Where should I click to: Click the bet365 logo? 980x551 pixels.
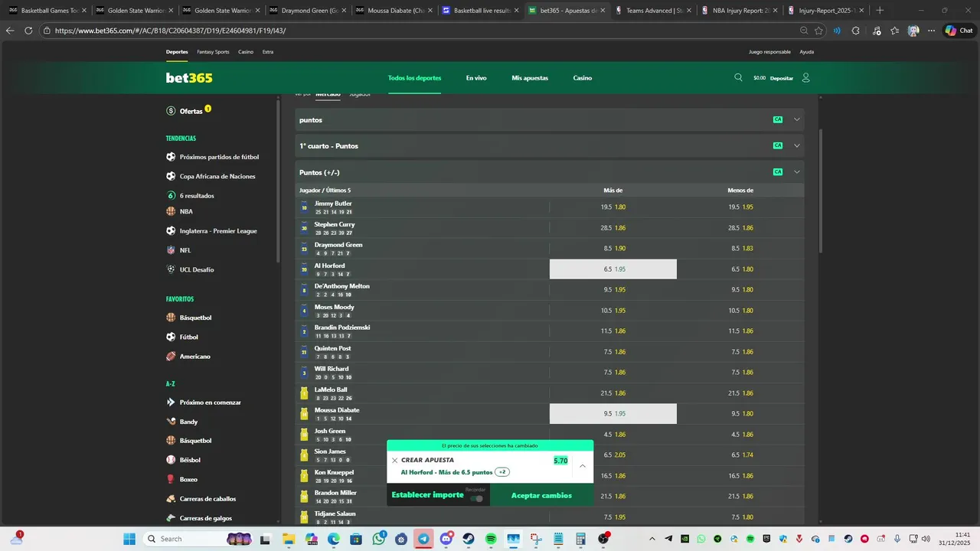pyautogui.click(x=189, y=78)
